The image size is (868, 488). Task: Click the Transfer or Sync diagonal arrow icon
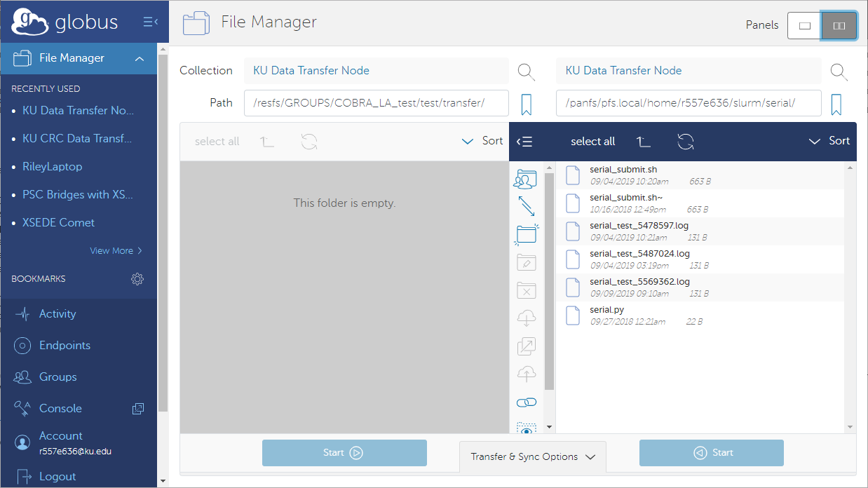point(526,206)
